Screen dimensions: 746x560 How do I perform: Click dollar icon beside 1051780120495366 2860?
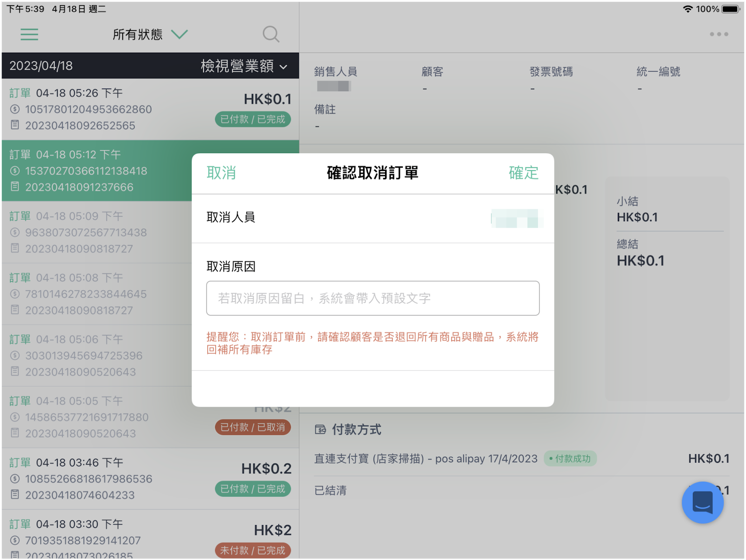coord(15,109)
